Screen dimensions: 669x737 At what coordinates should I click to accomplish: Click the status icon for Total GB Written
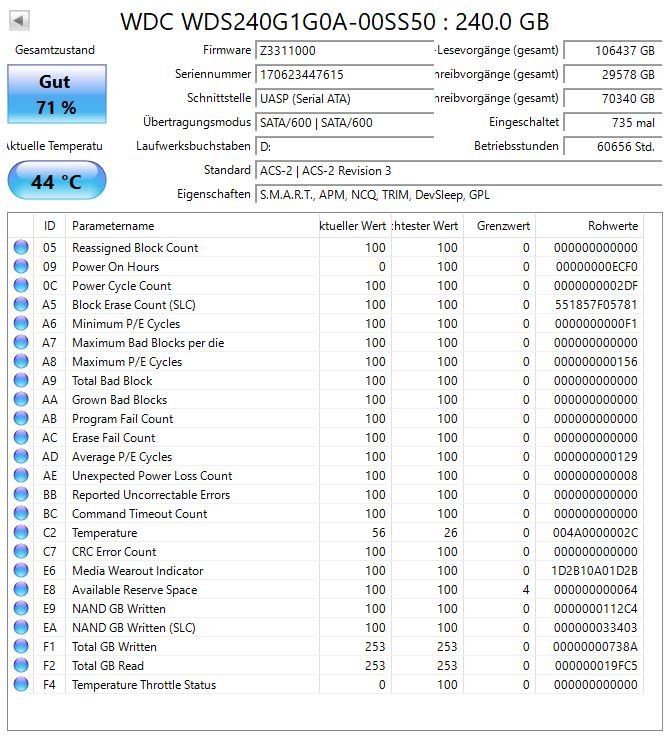tap(21, 646)
